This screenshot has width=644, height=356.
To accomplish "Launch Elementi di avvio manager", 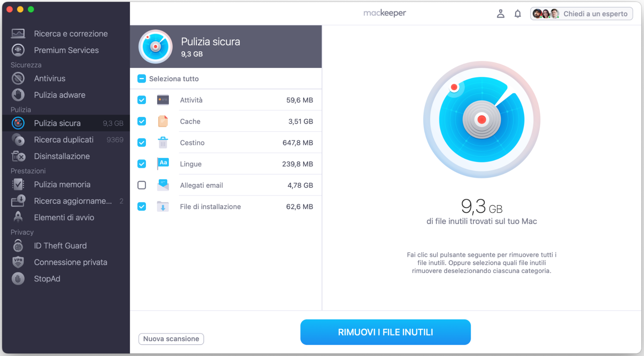I will 18,217.
